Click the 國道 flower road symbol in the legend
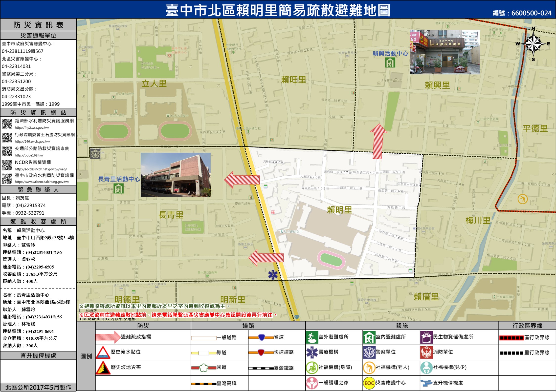This screenshot has width=556, height=392. [204, 368]
